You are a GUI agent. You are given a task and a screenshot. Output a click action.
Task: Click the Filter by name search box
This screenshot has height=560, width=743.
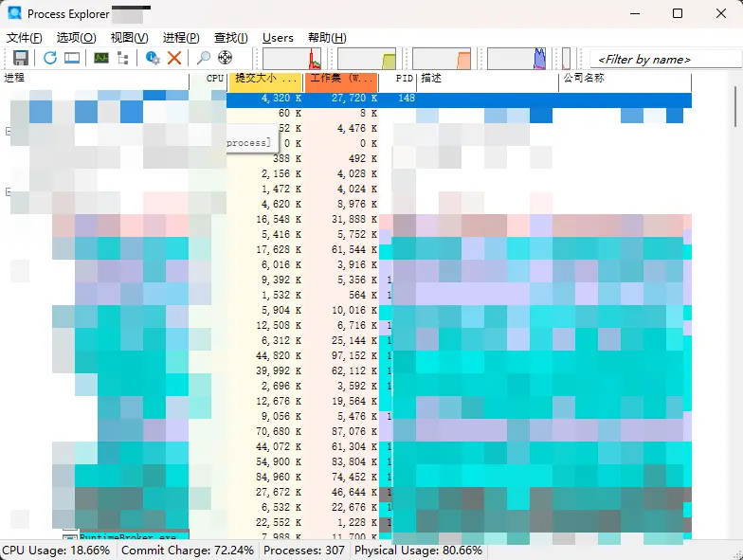(x=665, y=59)
